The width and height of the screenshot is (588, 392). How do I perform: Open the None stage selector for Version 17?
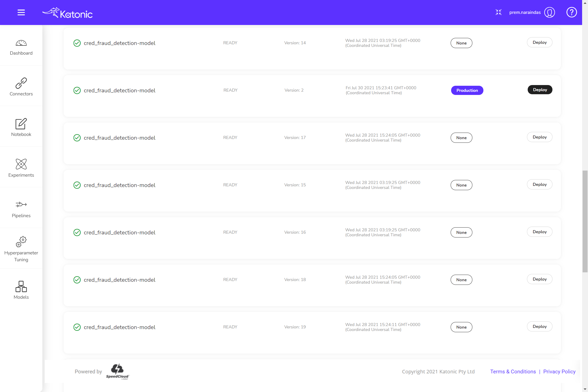point(461,138)
